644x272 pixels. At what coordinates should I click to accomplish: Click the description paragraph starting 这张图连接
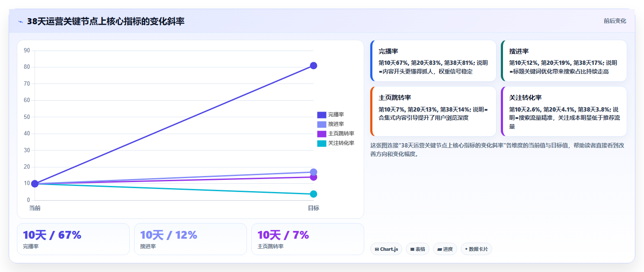coord(497,150)
